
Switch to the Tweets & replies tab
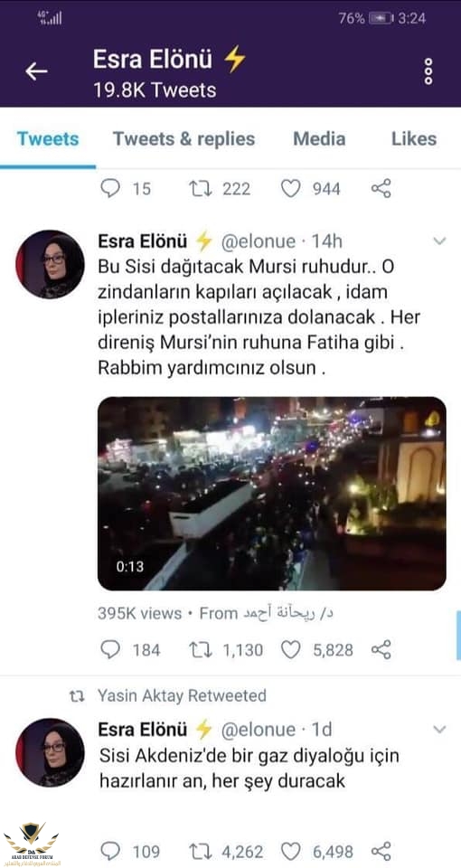[x=183, y=139]
